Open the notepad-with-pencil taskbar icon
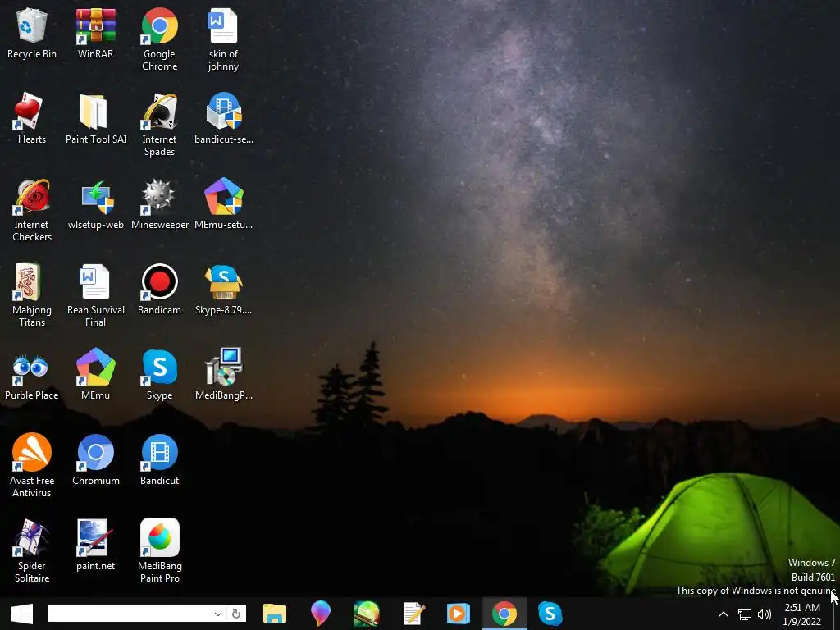Screen dimensions: 840x630 [x=413, y=614]
